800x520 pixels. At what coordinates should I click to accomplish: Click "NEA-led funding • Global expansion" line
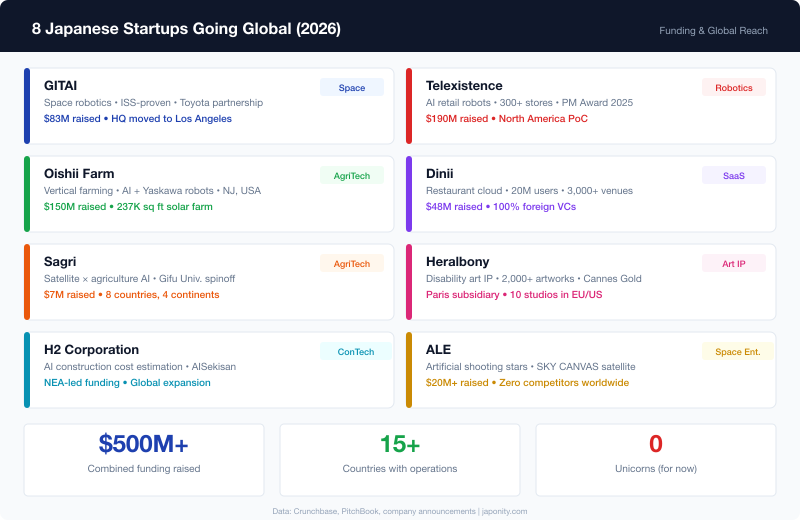click(x=127, y=383)
